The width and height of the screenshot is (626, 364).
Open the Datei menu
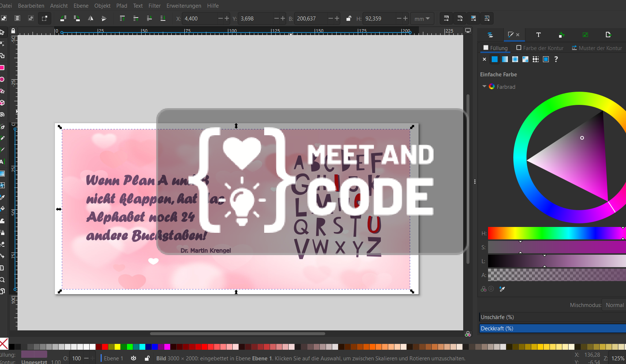tap(6, 6)
